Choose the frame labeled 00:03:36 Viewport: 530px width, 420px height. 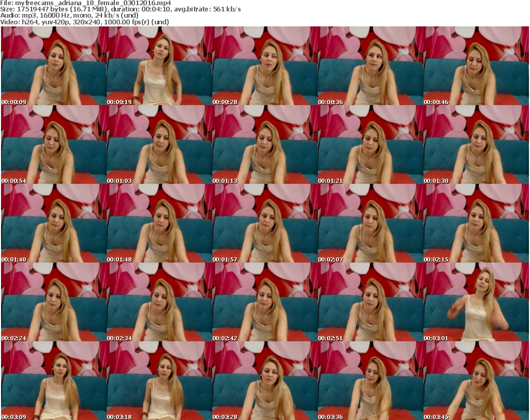point(371,381)
